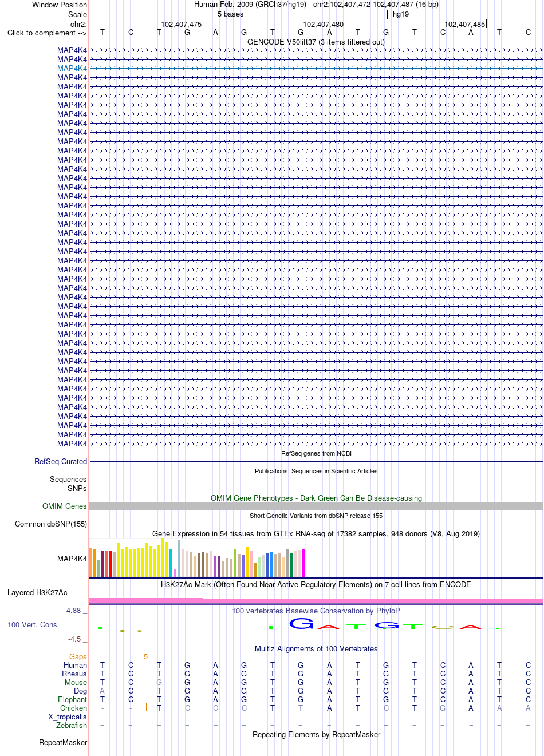The width and height of the screenshot is (544, 756).
Task: Open the RepeatMasker track label
Action: pyautogui.click(x=63, y=742)
